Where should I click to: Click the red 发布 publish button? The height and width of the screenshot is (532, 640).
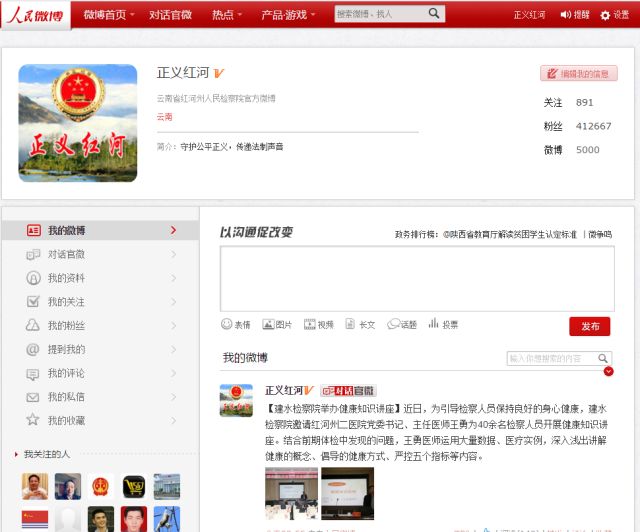(590, 327)
